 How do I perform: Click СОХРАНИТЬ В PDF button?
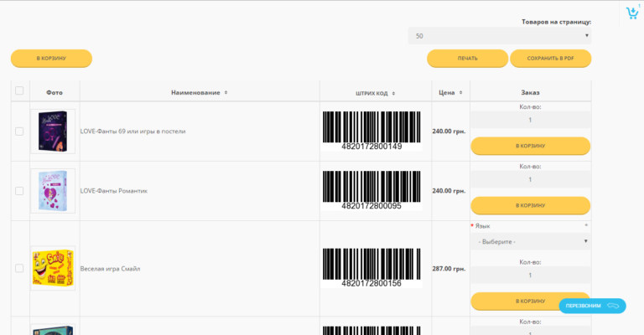(550, 59)
